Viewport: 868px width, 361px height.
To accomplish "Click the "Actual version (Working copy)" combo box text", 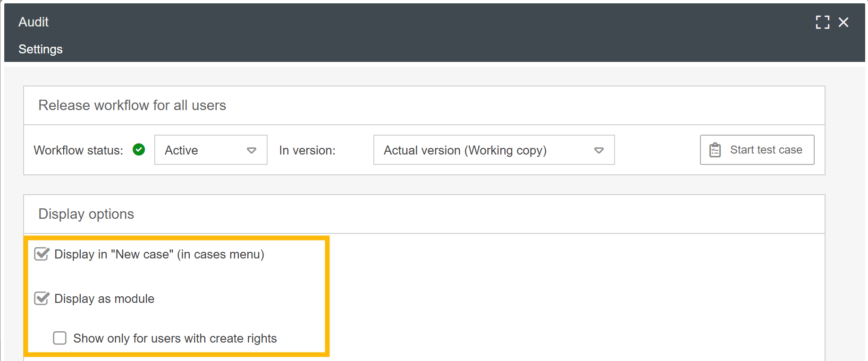I will pyautogui.click(x=465, y=150).
